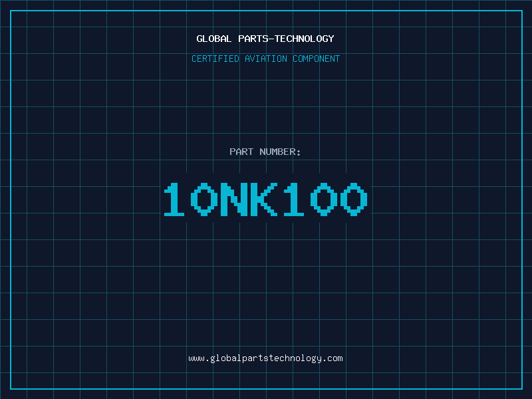The height and width of the screenshot is (399, 532).
Task: Select the word COMPONENT in subtitle
Action: coord(316,59)
